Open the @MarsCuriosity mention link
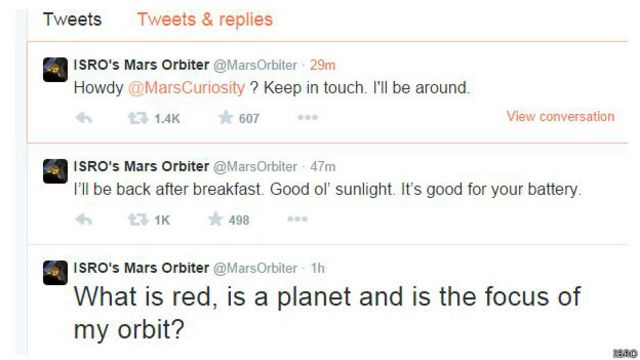 pyautogui.click(x=187, y=88)
